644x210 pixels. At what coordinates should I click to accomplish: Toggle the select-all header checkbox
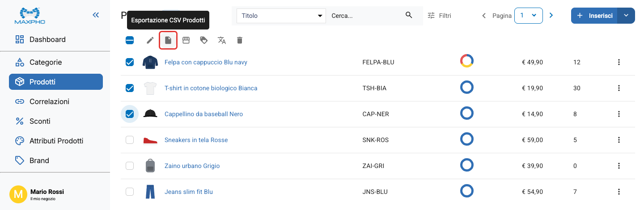pyautogui.click(x=130, y=40)
